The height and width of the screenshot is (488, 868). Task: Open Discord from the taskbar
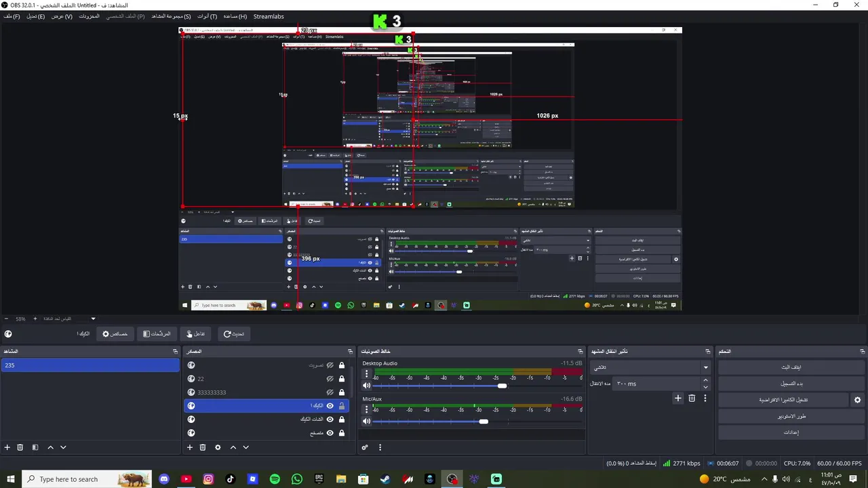[164, 479]
